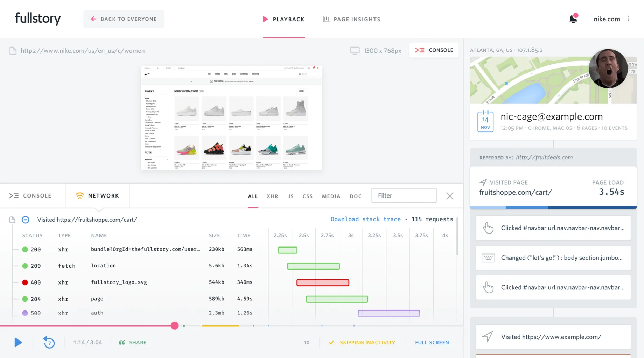Select Visited https://www.example.com/ event
The height and width of the screenshot is (358, 644).
553,337
